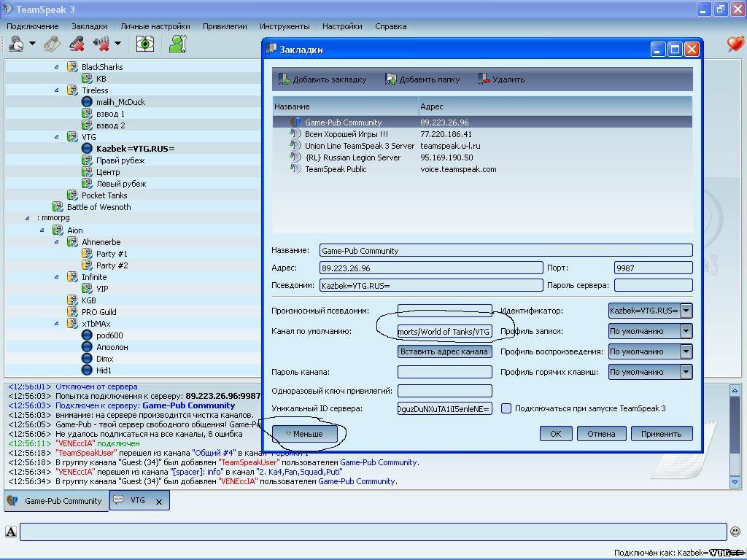The height and width of the screenshot is (560, 747).
Task: Click the Применить button
Action: [x=661, y=434]
